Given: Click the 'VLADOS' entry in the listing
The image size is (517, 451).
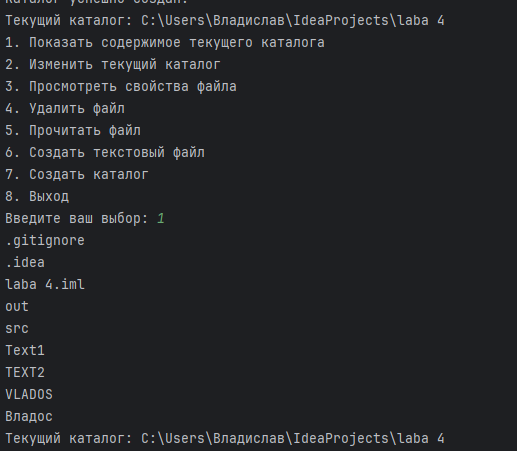Looking at the screenshot, I should [29, 395].
